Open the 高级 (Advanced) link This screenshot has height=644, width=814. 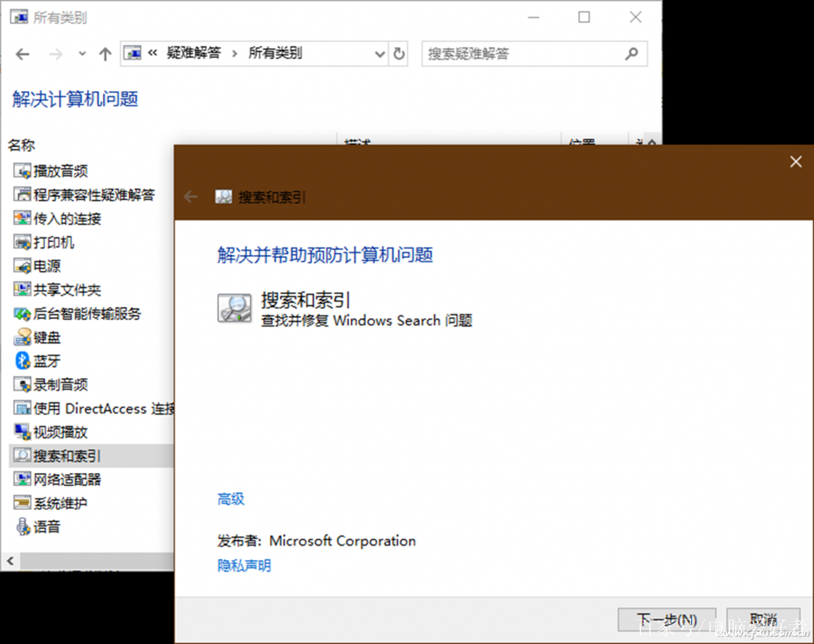click(231, 500)
